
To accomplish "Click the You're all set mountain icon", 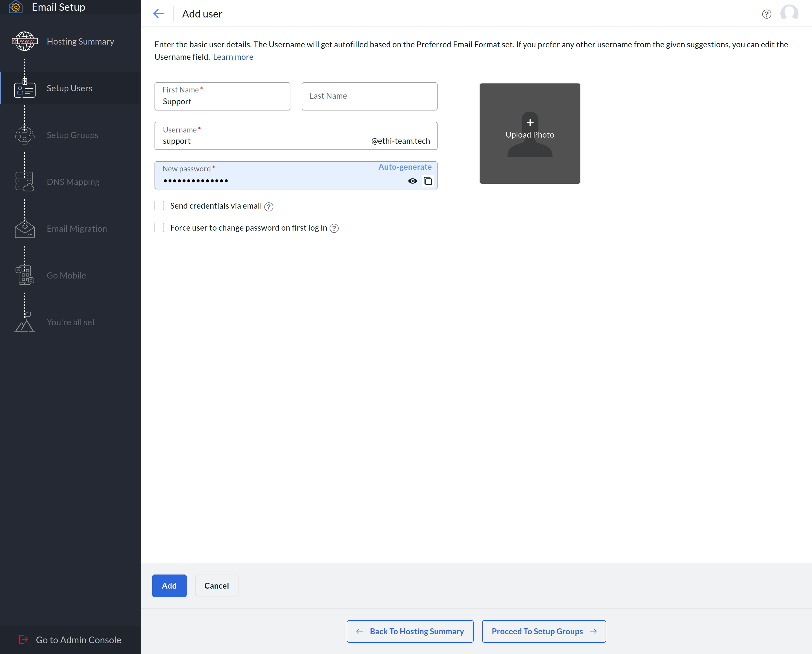I will tap(25, 322).
